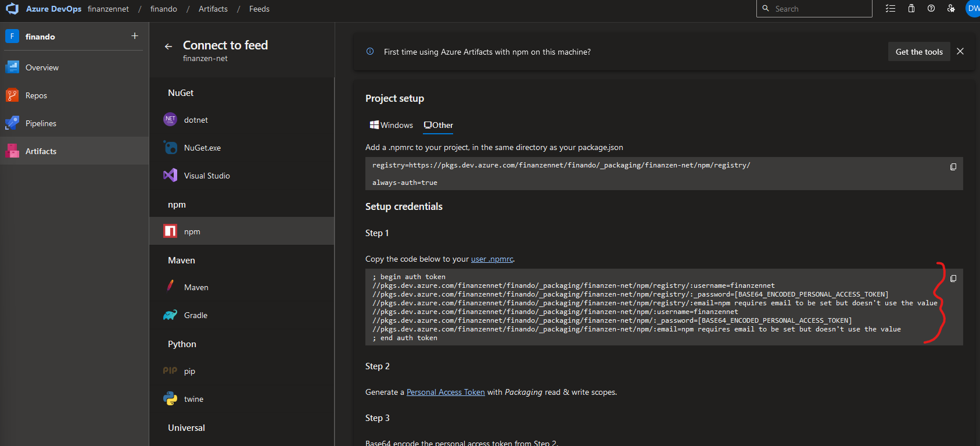Click the Feeds breadcrumb
Screen dimensions: 980x446
tap(259, 9)
